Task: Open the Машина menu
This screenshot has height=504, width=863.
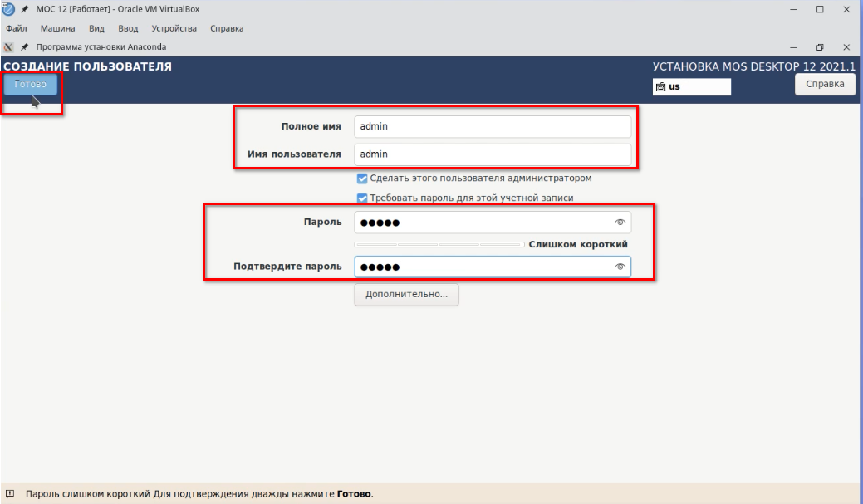Action: coord(57,28)
